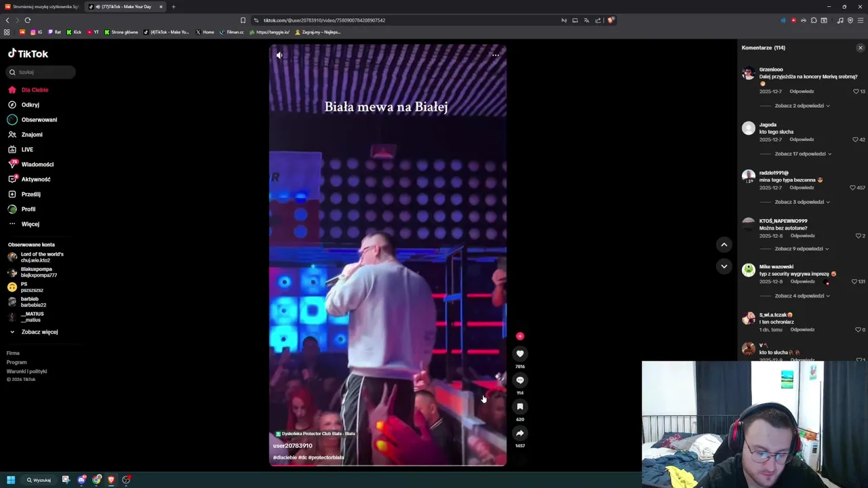Expand the Więcej menu
The image size is (868, 488).
(30, 224)
